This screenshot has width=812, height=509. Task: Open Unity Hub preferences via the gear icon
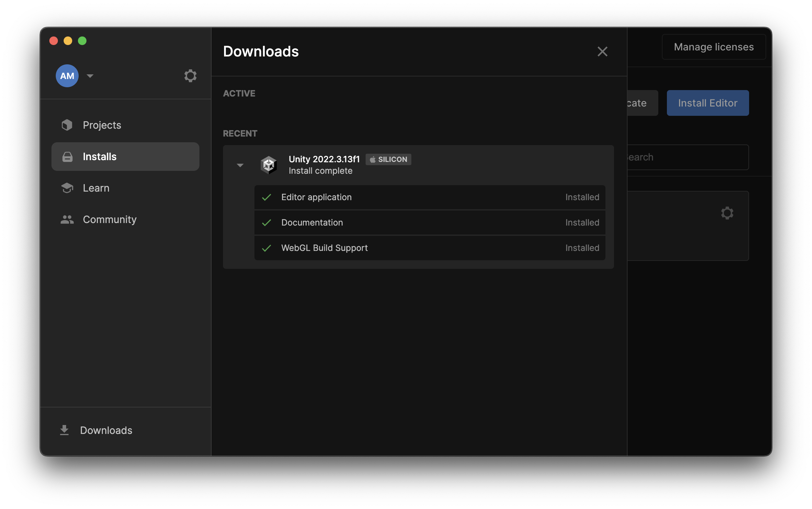190,75
